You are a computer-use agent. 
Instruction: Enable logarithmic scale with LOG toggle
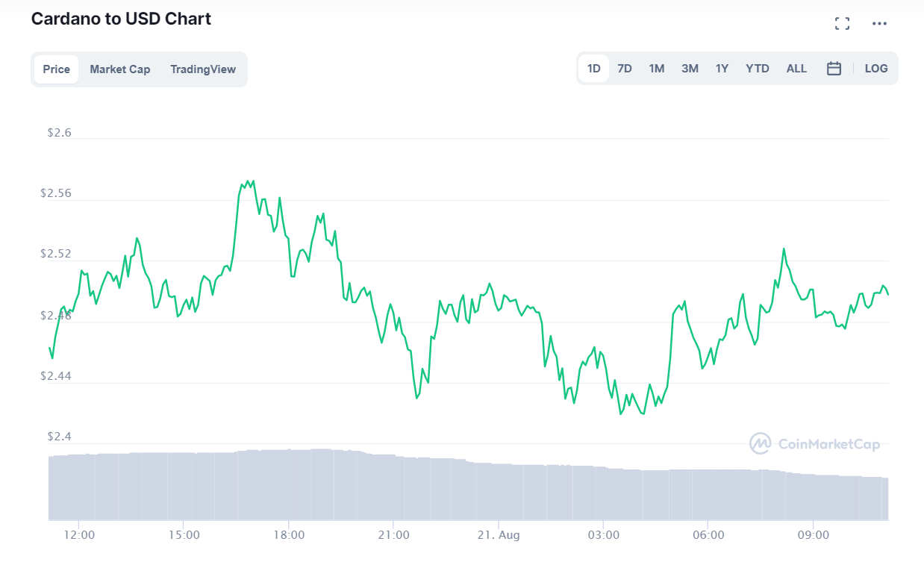point(875,68)
